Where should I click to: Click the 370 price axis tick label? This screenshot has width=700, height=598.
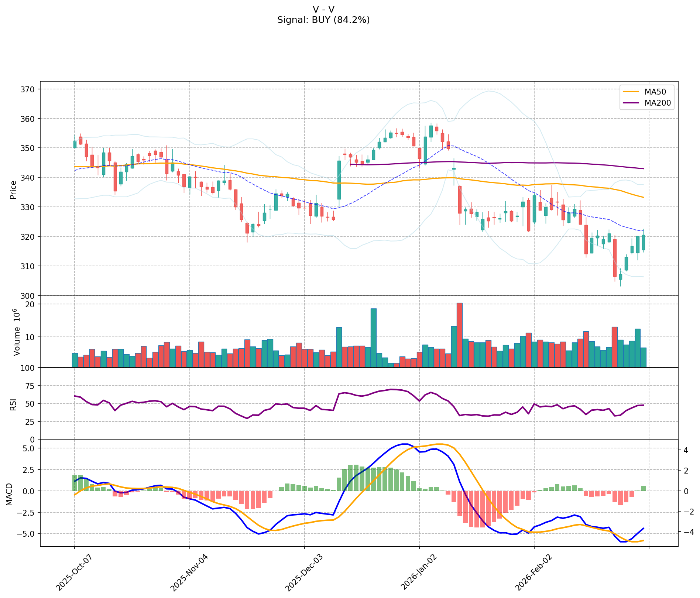[30, 89]
